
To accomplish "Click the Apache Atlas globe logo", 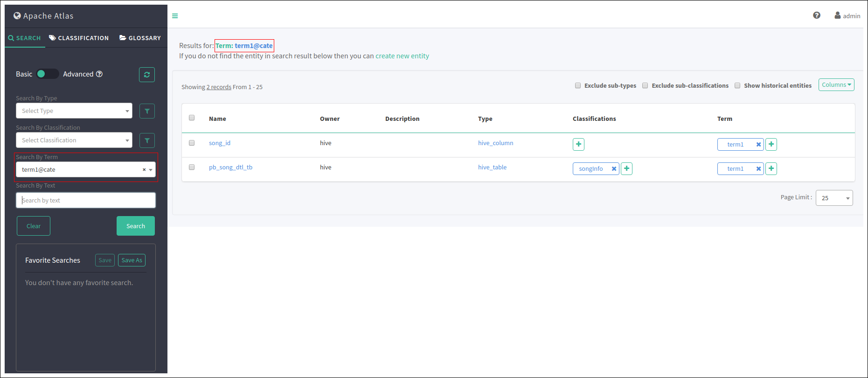I will coord(17,16).
